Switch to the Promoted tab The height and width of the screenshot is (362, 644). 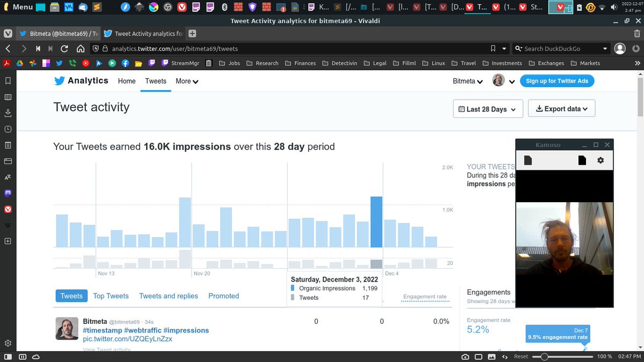pos(224,295)
